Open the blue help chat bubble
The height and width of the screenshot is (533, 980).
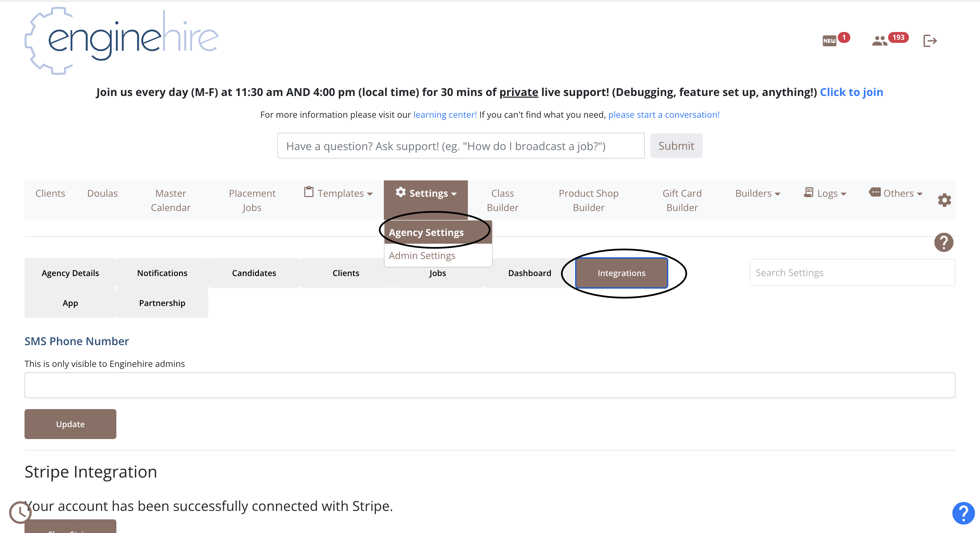click(x=963, y=513)
